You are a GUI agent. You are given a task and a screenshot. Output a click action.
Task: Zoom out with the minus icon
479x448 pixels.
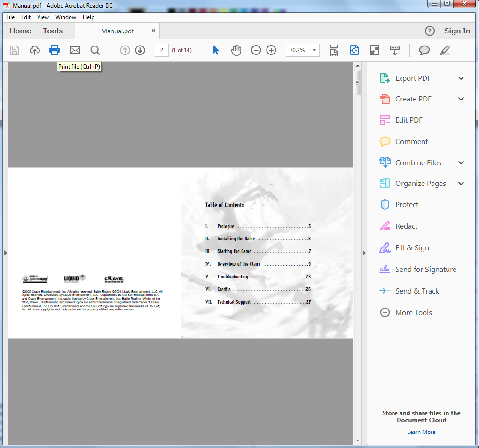pos(256,50)
